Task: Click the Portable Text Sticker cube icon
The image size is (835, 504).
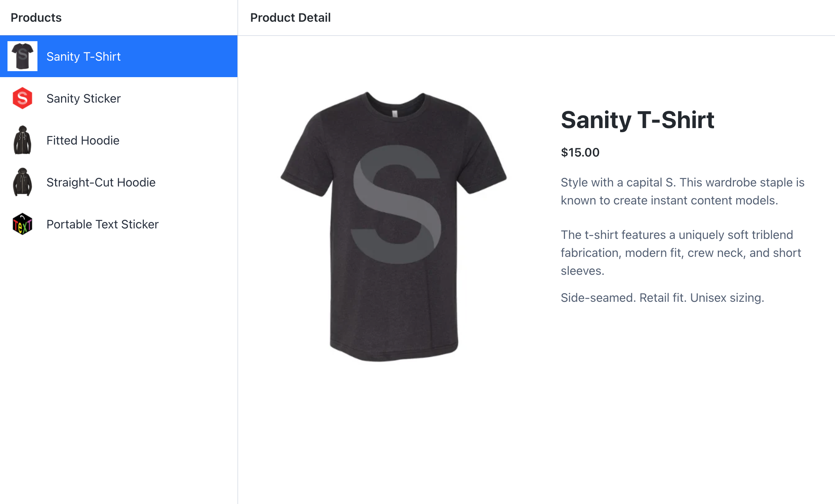Action: click(22, 224)
